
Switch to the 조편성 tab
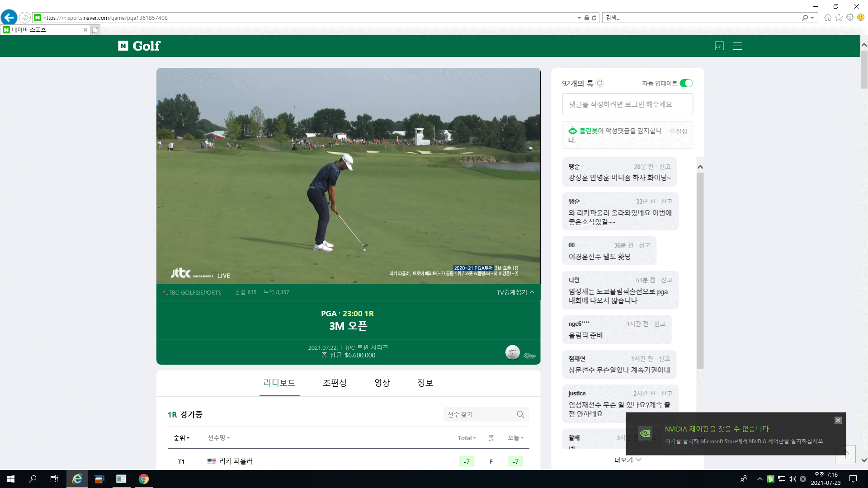(x=335, y=383)
